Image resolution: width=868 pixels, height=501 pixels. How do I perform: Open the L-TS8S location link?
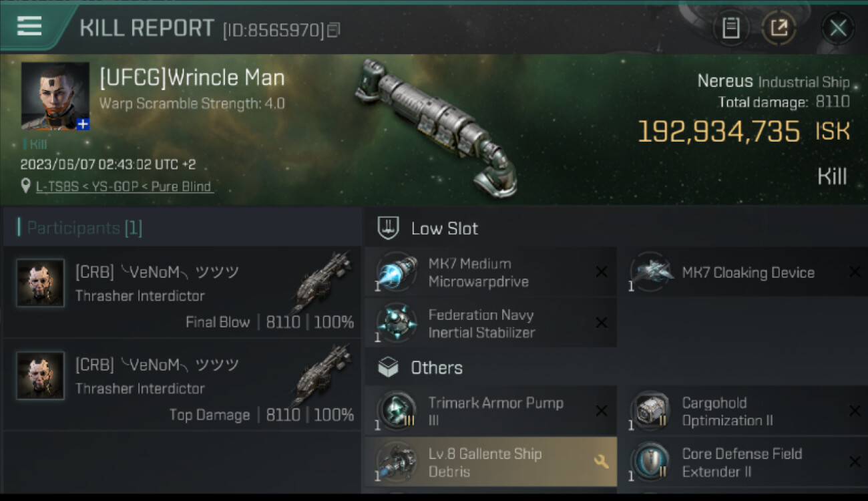(124, 186)
